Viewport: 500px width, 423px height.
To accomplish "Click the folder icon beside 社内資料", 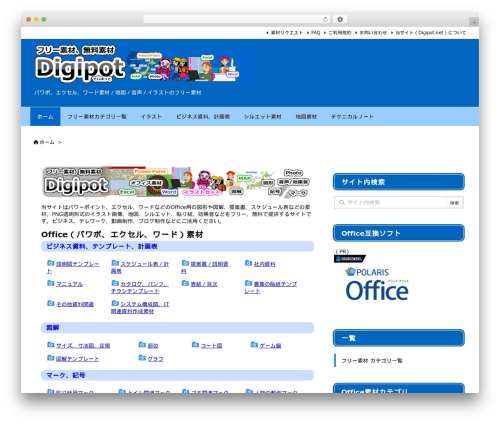I will pyautogui.click(x=248, y=263).
